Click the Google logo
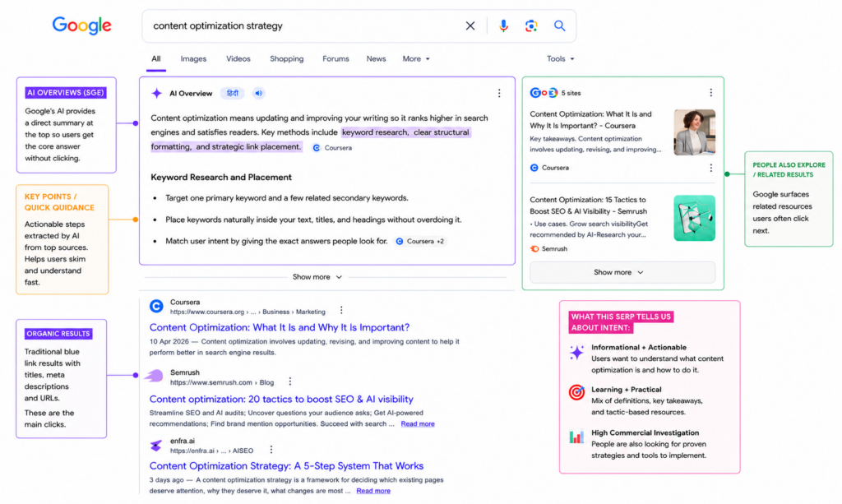 pos(81,25)
